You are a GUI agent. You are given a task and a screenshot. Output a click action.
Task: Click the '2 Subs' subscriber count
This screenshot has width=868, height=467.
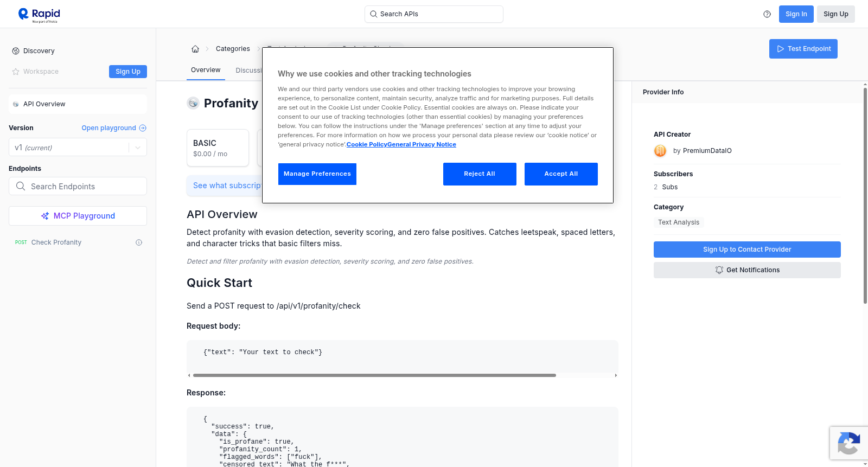pos(666,187)
